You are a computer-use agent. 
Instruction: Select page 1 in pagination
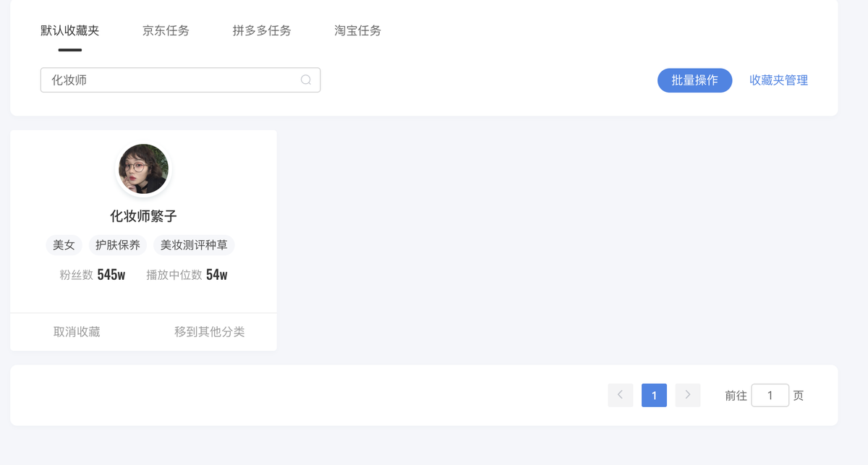click(654, 396)
